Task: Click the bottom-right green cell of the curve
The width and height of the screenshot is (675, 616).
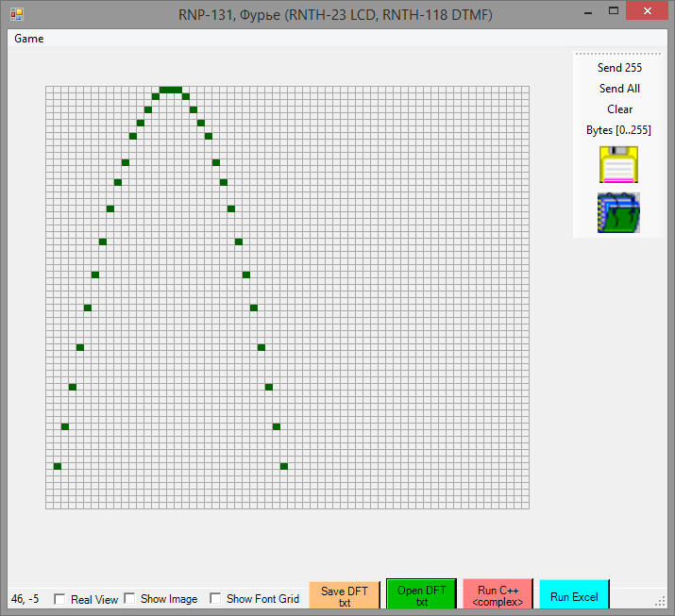Action: click(x=284, y=466)
